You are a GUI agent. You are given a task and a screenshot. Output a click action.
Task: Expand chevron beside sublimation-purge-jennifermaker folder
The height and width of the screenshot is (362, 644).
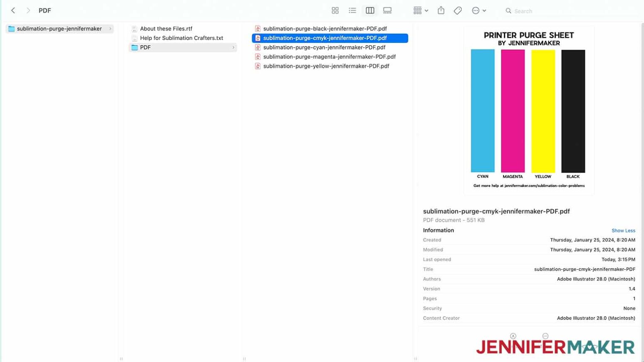[110, 29]
